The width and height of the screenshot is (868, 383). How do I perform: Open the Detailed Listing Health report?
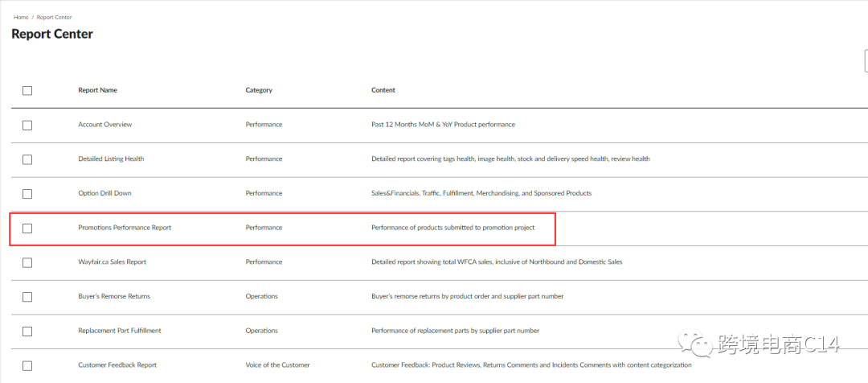point(111,159)
